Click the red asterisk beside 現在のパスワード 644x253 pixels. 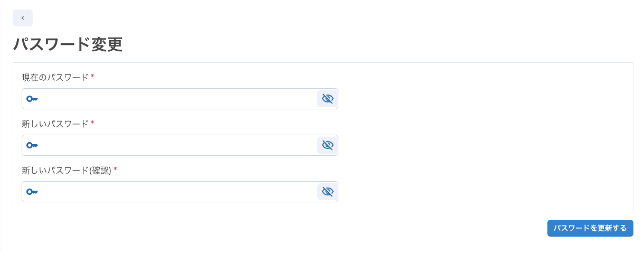(92, 76)
